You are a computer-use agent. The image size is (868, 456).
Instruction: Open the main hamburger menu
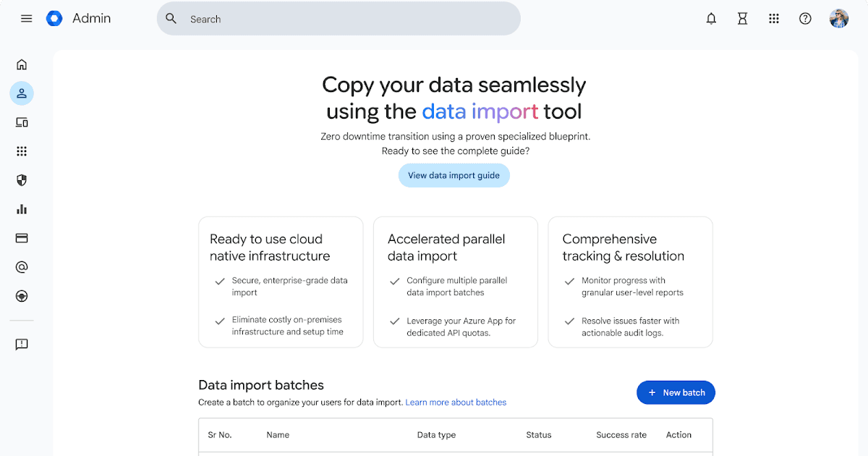click(27, 19)
